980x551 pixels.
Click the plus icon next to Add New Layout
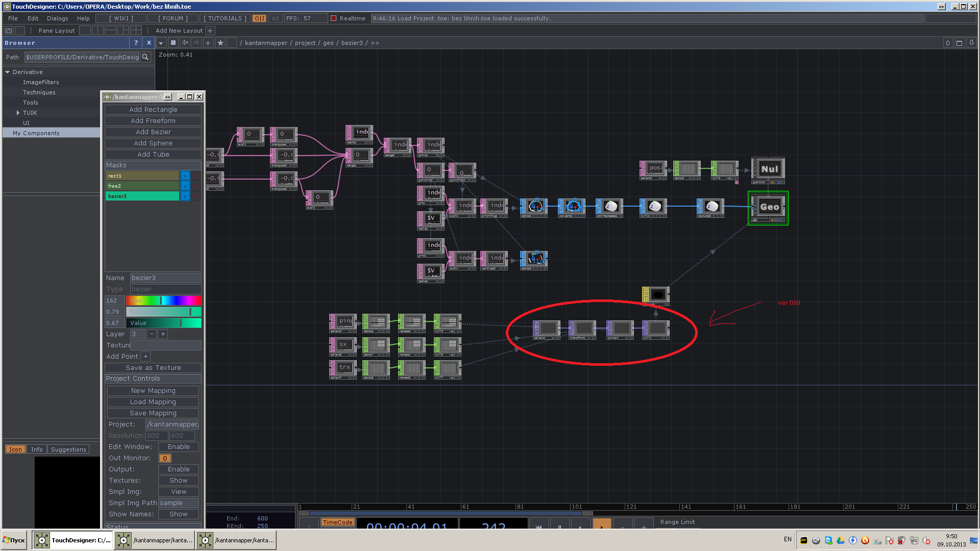point(210,31)
